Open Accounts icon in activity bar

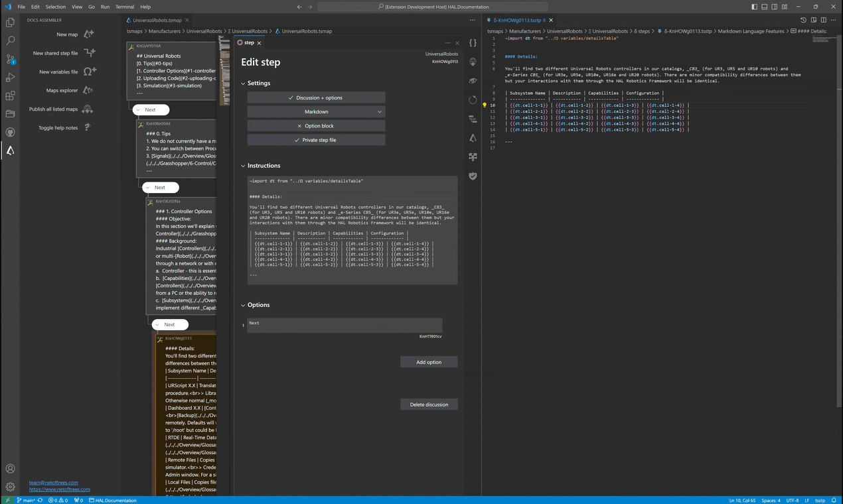point(10,469)
